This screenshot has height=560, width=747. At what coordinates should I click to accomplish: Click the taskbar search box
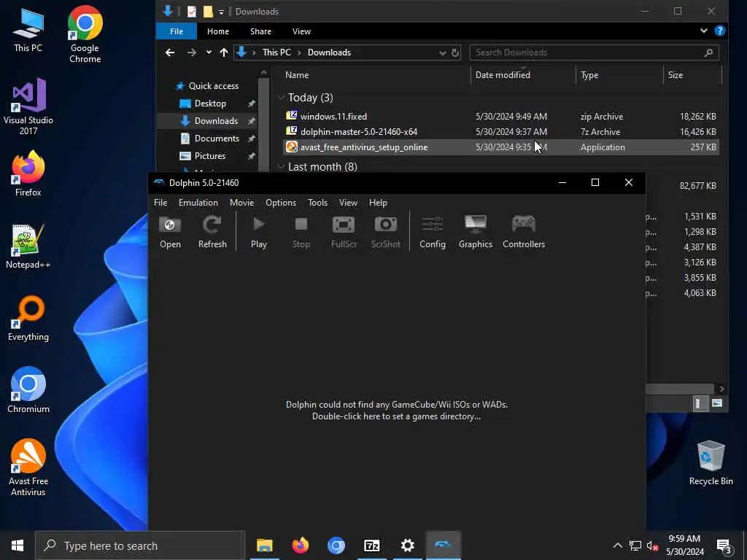141,545
